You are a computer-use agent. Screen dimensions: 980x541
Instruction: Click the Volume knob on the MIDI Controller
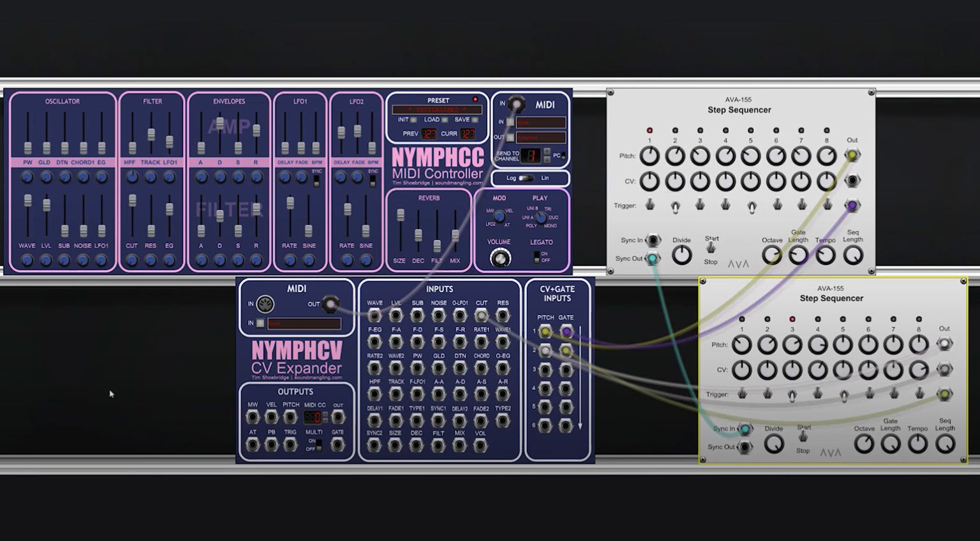[500, 256]
